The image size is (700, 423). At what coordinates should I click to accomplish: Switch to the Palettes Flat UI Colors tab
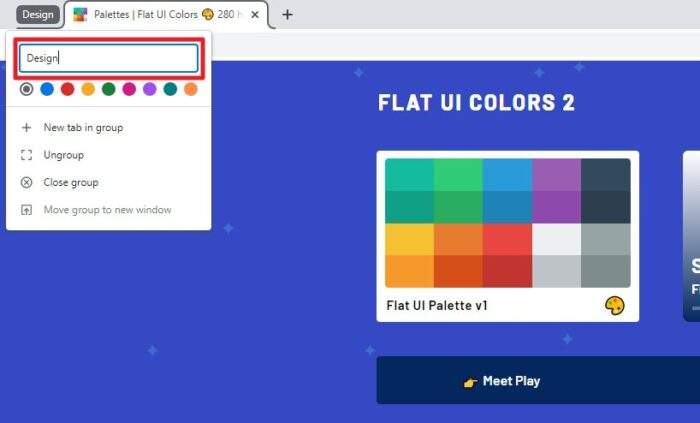click(x=167, y=15)
